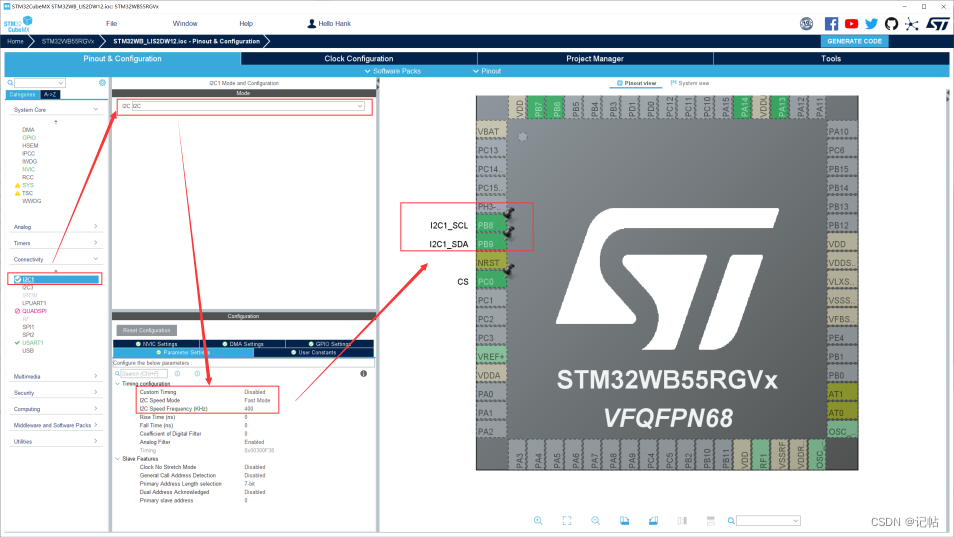Switch to the Project Manager tab
The width and height of the screenshot is (954, 537).
595,58
